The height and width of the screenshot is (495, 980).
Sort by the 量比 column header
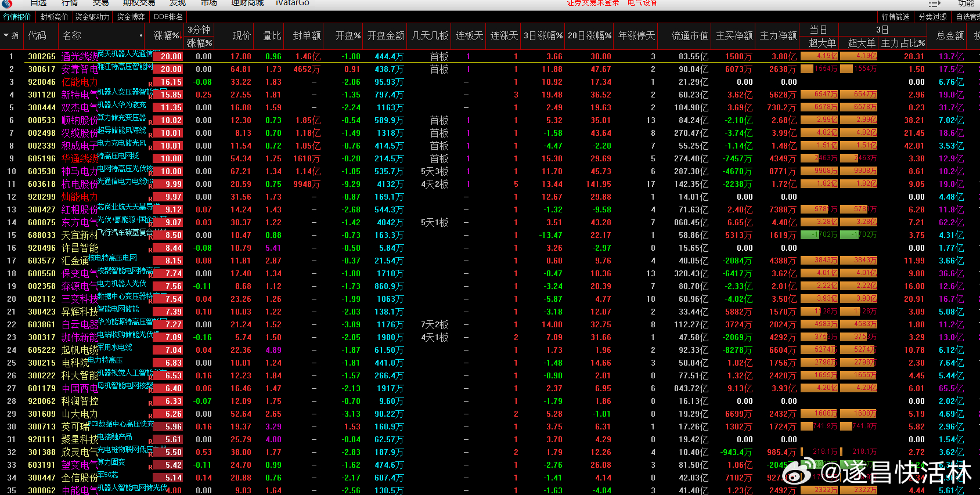pyautogui.click(x=272, y=35)
